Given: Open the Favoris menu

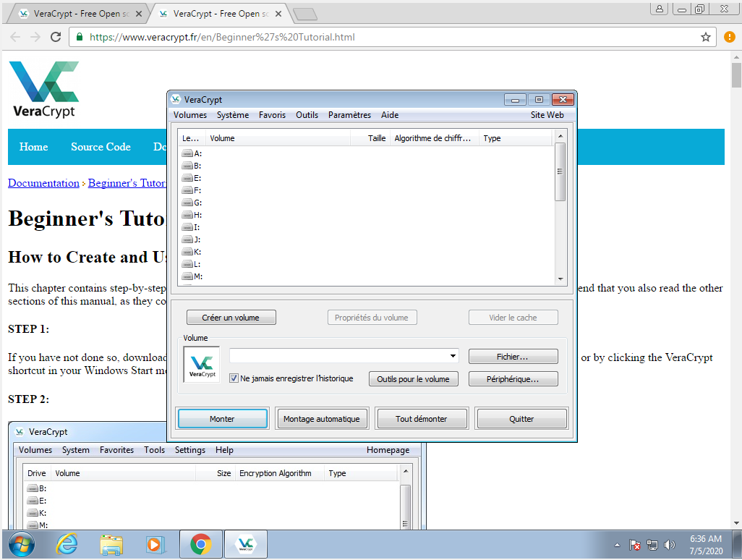Looking at the screenshot, I should click(272, 115).
